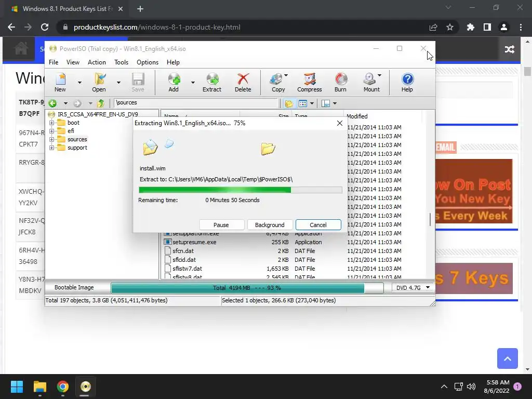Click the green Back navigation arrow

pyautogui.click(x=52, y=103)
